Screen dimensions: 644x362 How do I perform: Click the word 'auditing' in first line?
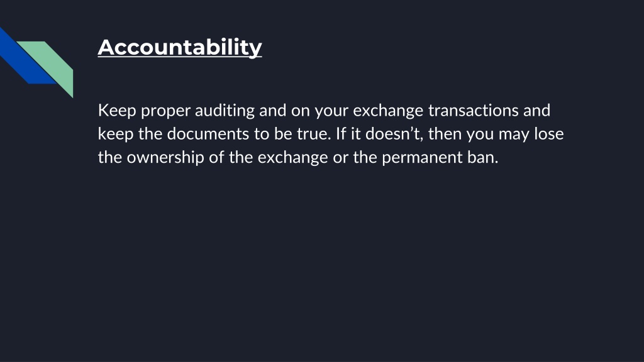[225, 111]
